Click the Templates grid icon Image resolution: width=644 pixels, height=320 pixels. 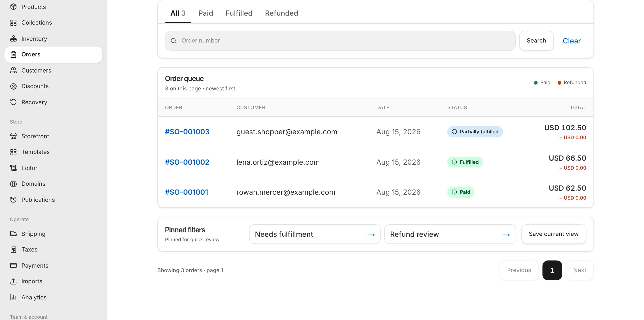[x=13, y=152]
